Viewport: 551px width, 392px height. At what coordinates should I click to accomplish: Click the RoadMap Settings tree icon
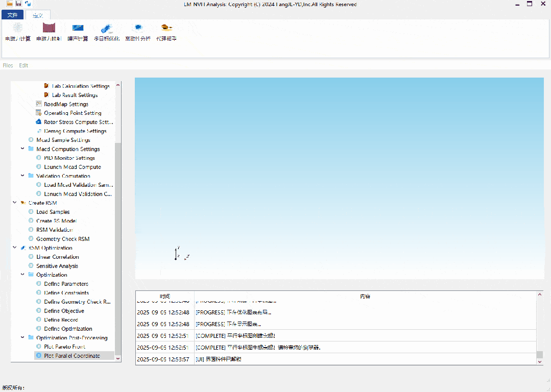[x=39, y=104]
